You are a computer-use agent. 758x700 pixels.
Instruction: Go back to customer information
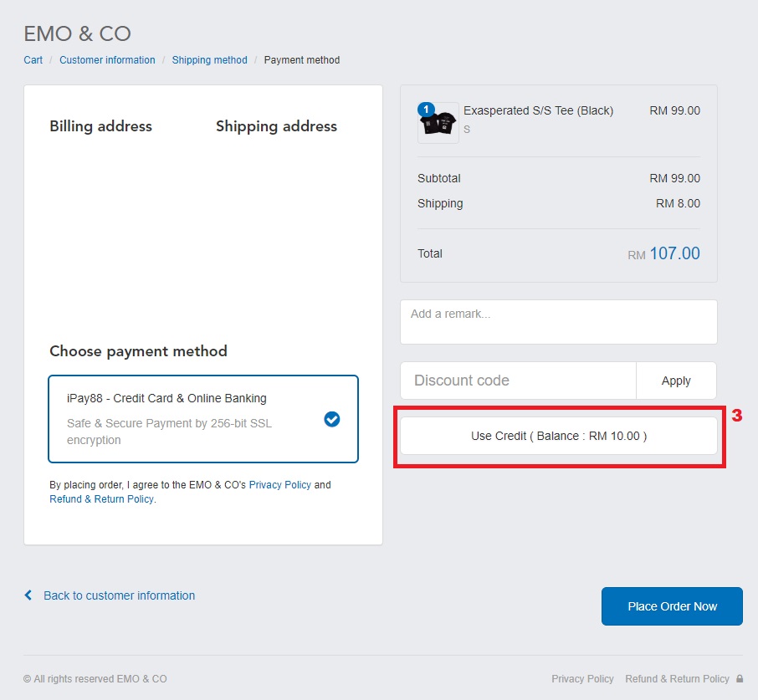tap(119, 595)
